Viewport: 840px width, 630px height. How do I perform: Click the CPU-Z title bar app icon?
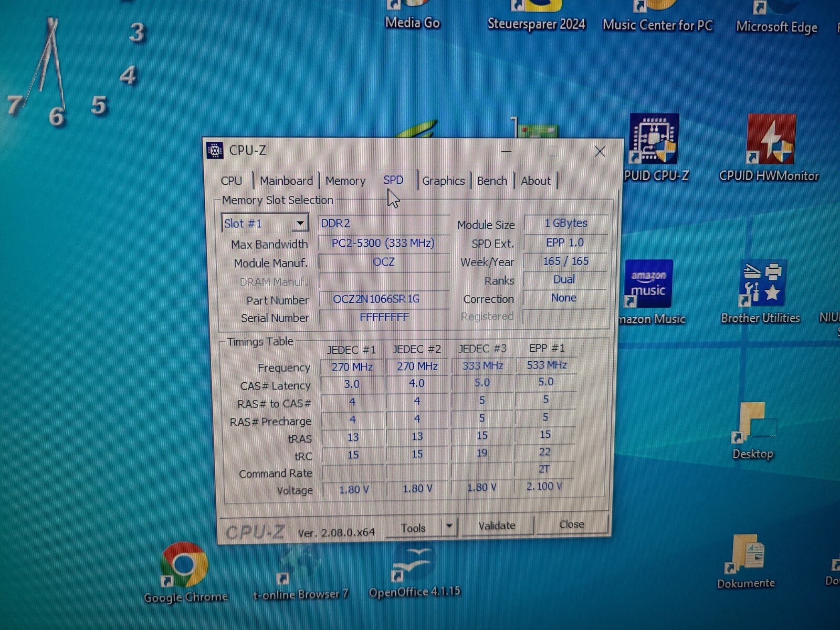[215, 150]
